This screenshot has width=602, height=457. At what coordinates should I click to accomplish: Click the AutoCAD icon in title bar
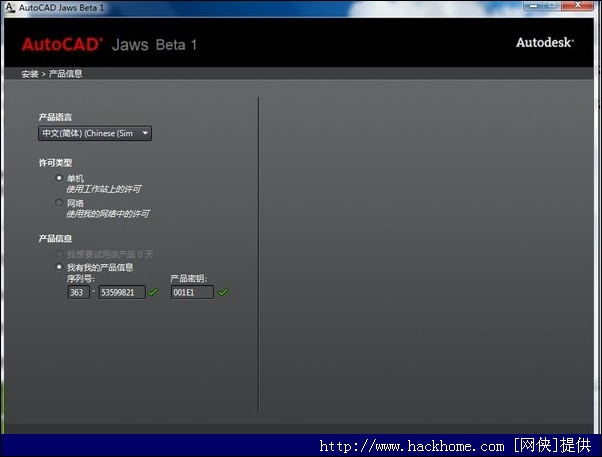(10, 7)
